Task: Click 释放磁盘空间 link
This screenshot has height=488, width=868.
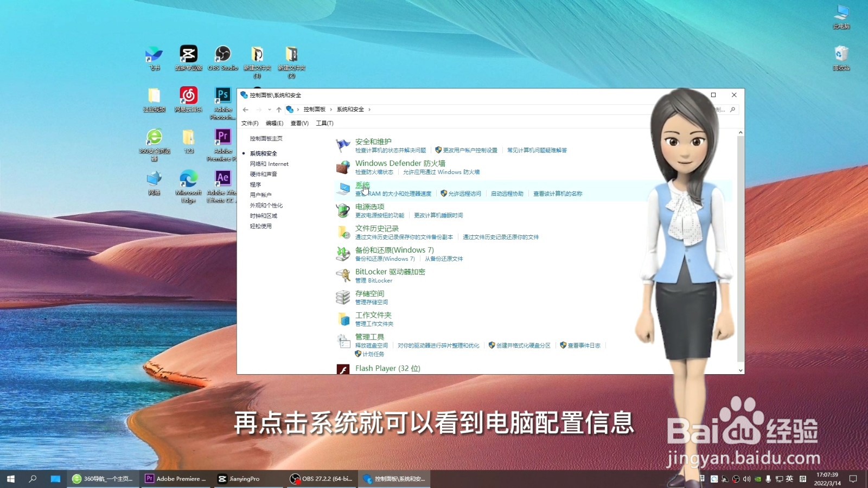Action: point(372,345)
